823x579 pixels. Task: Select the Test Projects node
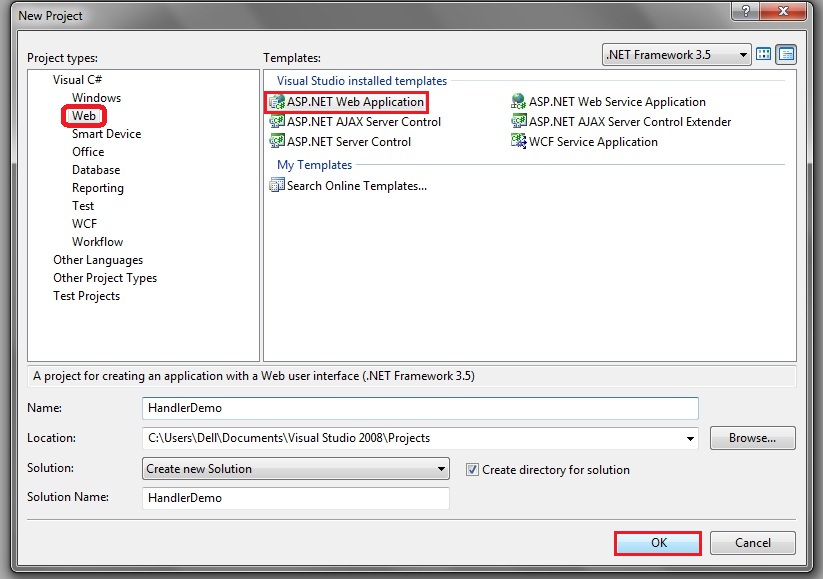click(87, 296)
